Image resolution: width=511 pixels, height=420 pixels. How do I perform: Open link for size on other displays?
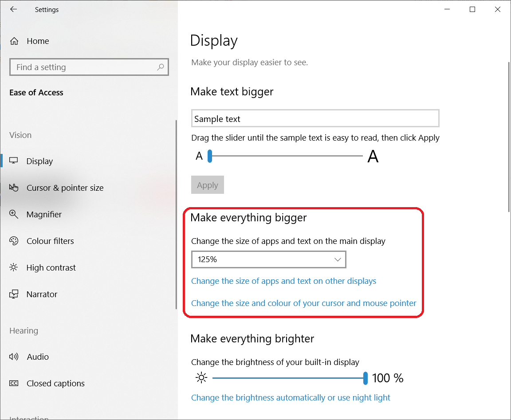pyautogui.click(x=283, y=281)
